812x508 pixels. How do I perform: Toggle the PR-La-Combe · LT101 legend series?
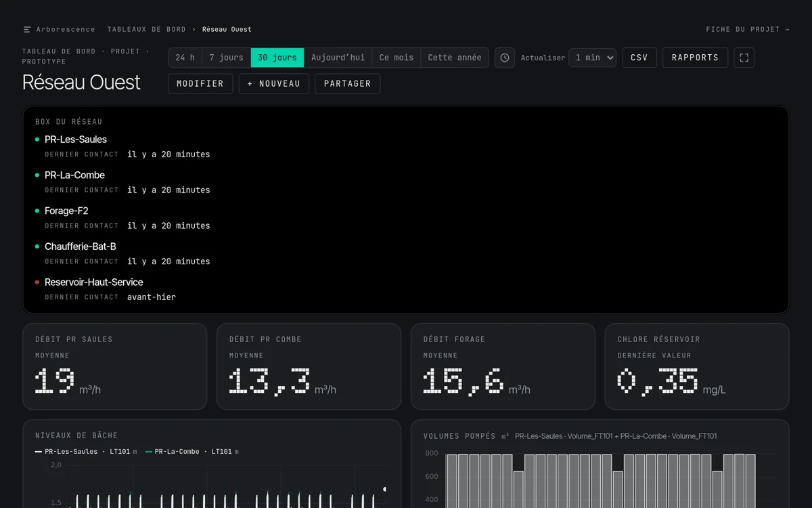point(192,452)
